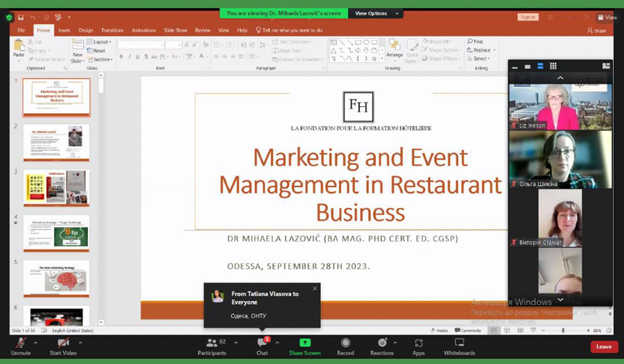
Task: Click the Record button icon
Action: pos(345,343)
